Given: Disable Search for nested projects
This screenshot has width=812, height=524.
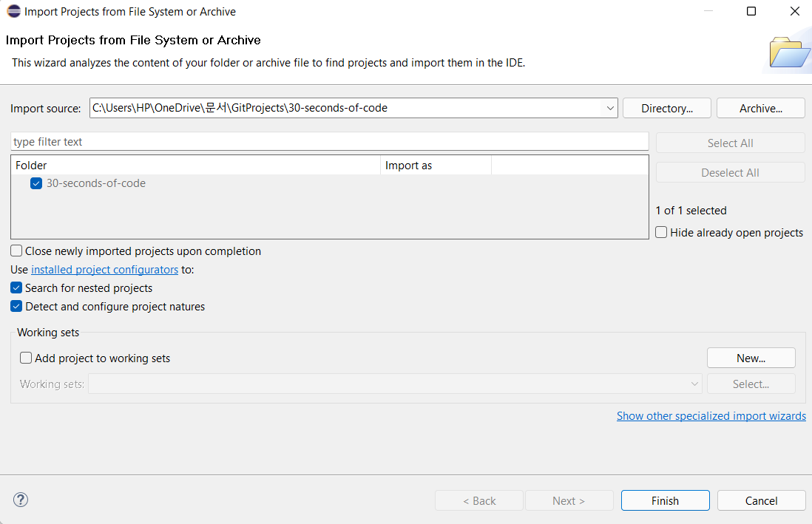Looking at the screenshot, I should tap(17, 288).
